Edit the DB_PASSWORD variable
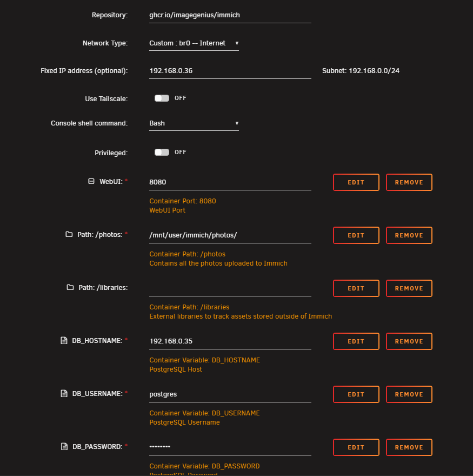Screen dimensions: 473x476 click(356, 447)
